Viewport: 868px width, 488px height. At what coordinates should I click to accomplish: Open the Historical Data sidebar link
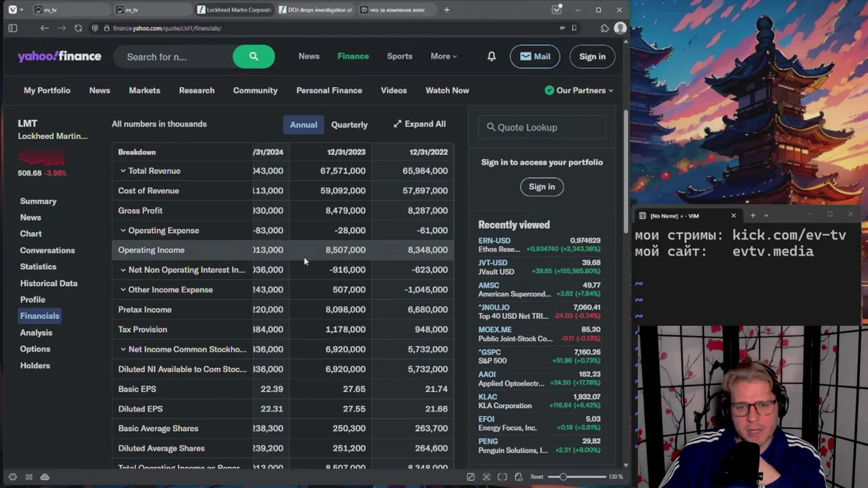tap(49, 283)
